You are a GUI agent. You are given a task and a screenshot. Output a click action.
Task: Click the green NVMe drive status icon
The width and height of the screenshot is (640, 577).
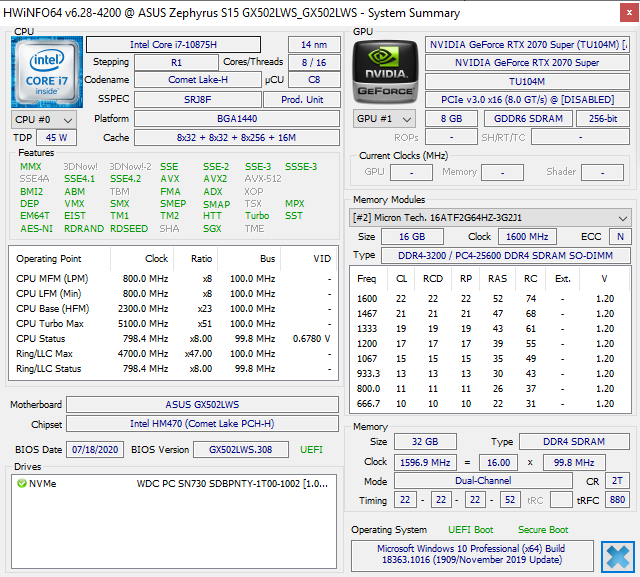pos(22,484)
